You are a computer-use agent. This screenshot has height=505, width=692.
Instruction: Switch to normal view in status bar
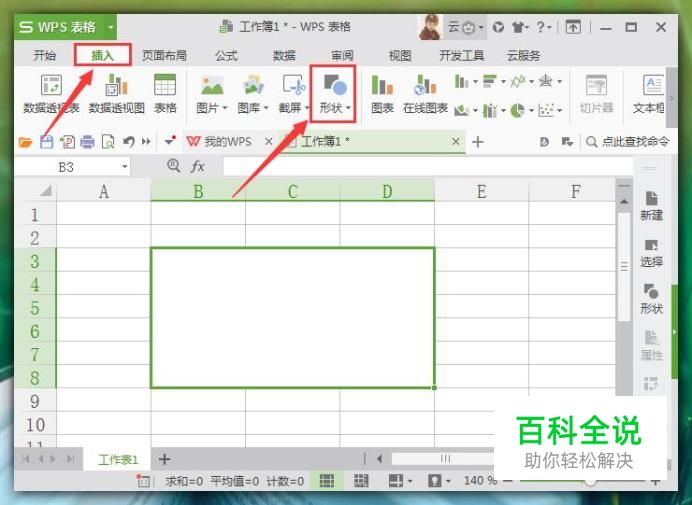pos(327,481)
